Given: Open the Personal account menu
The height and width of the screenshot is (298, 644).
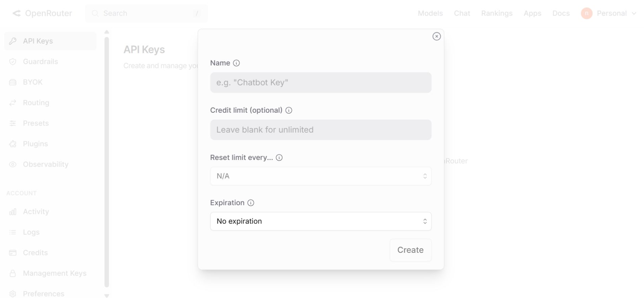Looking at the screenshot, I should point(609,13).
